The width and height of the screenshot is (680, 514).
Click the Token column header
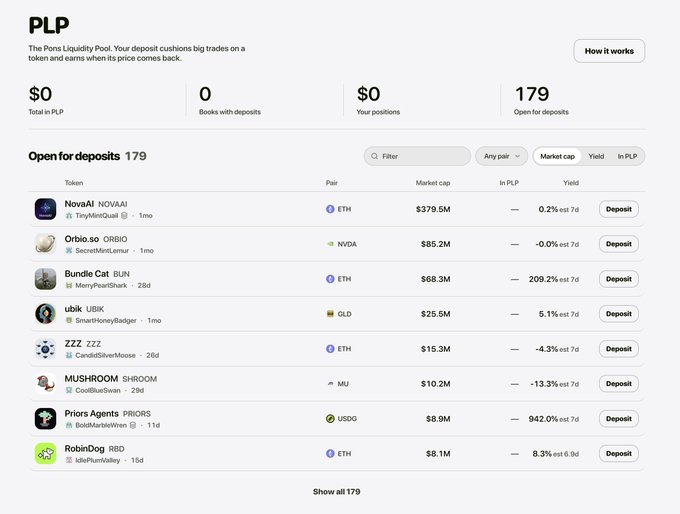tap(74, 183)
